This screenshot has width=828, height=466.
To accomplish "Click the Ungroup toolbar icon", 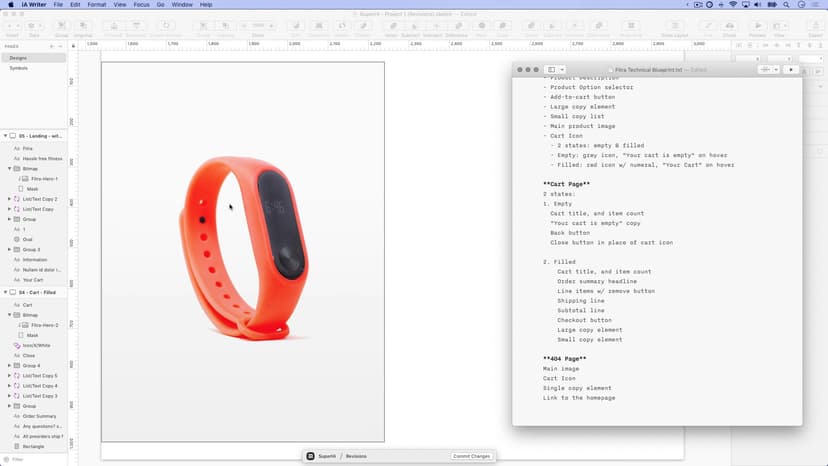I will point(83,26).
